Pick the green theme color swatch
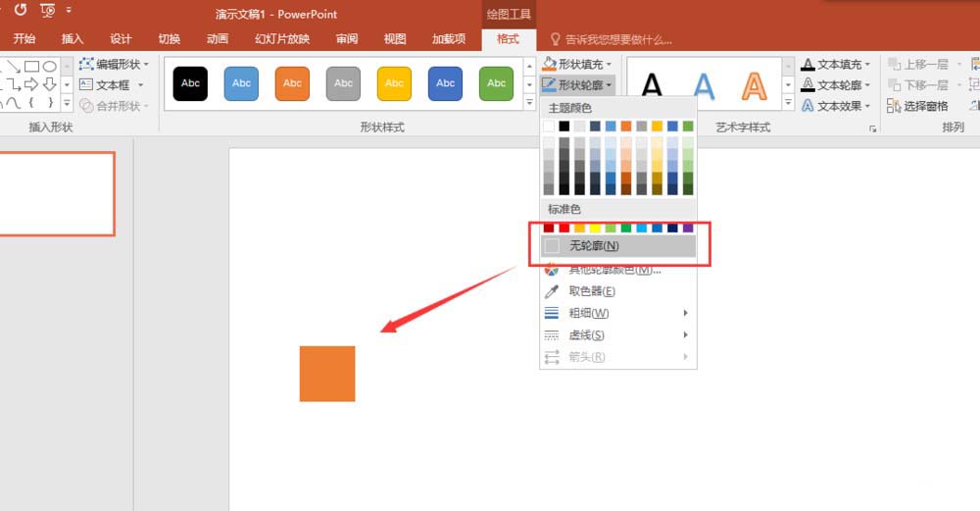The width and height of the screenshot is (980, 511). (x=688, y=127)
